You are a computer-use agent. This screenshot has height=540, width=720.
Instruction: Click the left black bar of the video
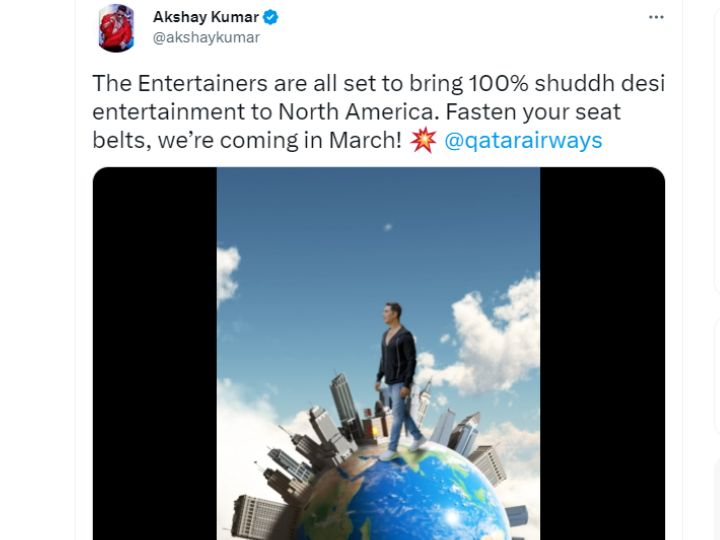[155, 354]
